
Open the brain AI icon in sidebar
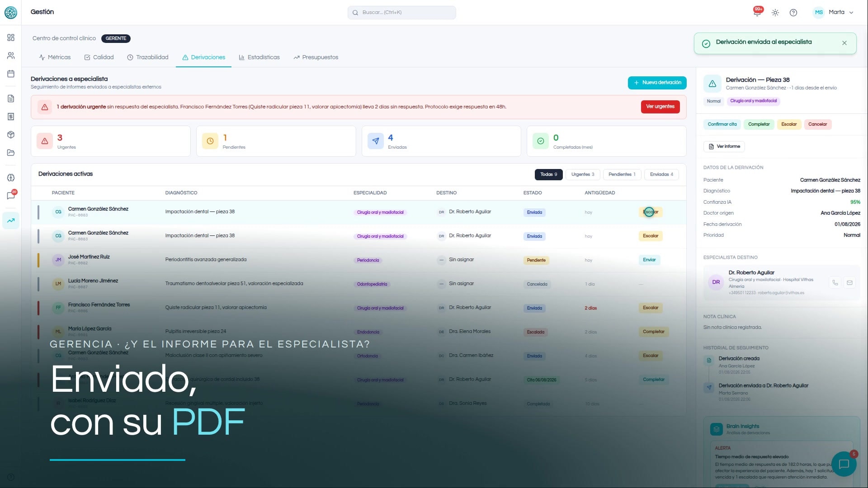point(11,178)
